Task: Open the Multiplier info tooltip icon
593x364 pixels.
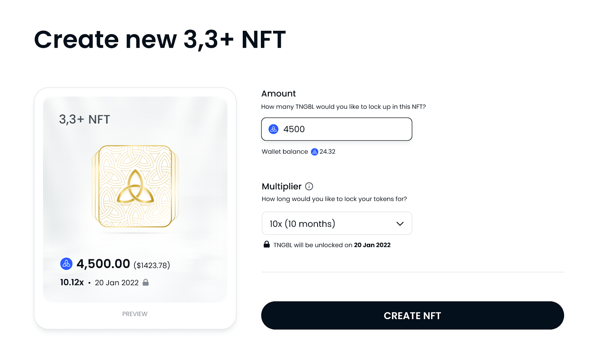Action: 309,186
